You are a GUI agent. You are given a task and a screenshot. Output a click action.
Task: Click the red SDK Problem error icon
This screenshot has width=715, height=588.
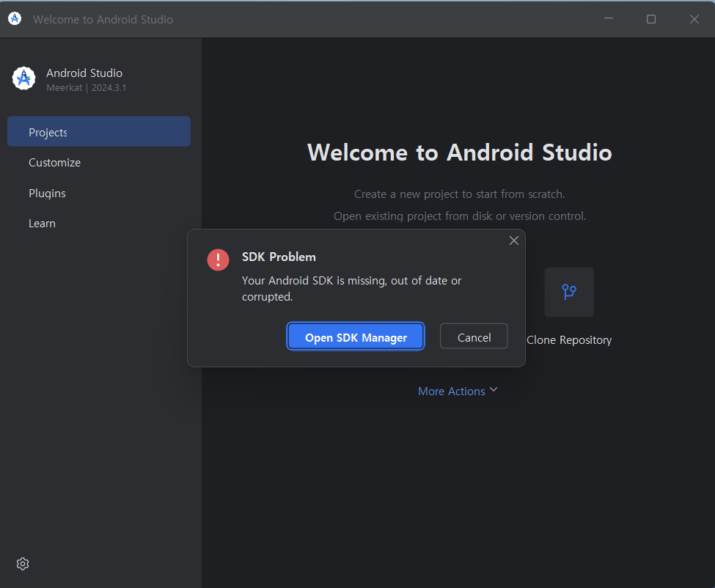tap(218, 260)
